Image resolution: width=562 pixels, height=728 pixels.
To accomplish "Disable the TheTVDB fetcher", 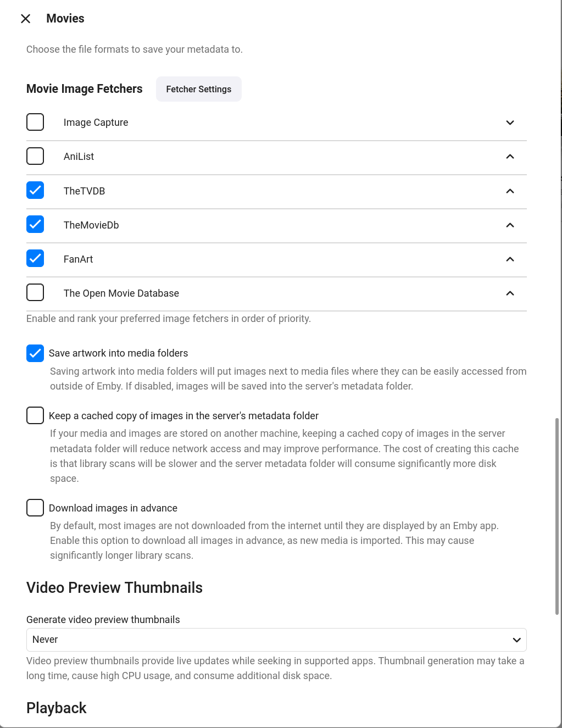I will [x=35, y=190].
